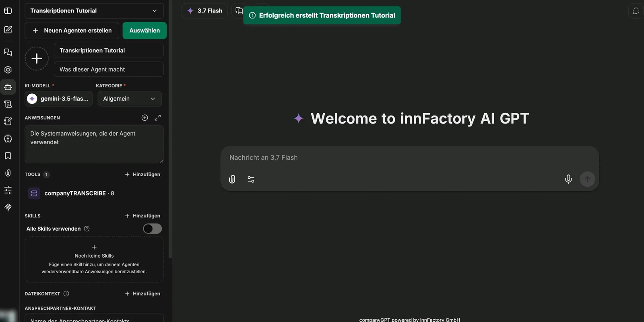This screenshot has height=322, width=644.
Task: Open the agent builder robot icon
Action: click(8, 87)
